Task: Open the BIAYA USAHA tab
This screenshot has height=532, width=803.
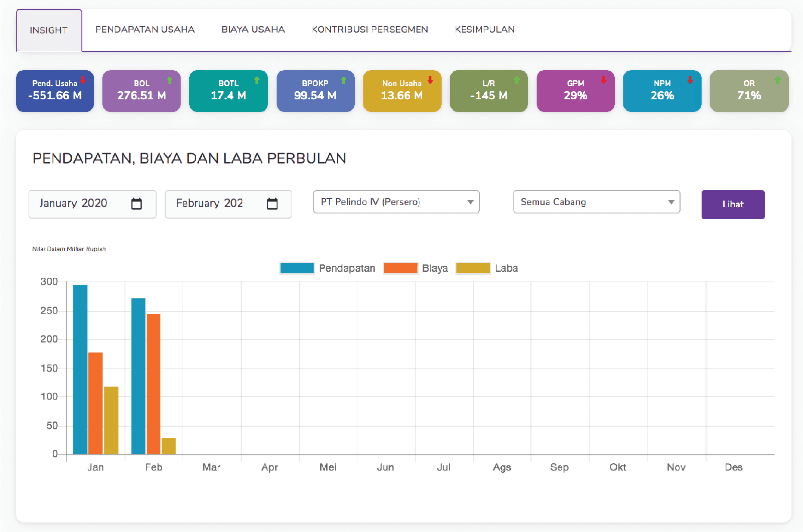Action: click(x=253, y=30)
